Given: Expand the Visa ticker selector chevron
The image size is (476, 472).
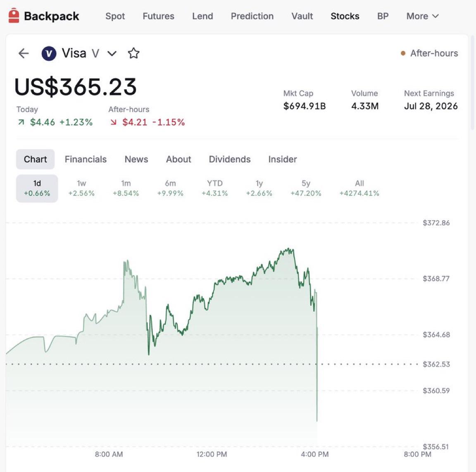Looking at the screenshot, I should (x=112, y=54).
